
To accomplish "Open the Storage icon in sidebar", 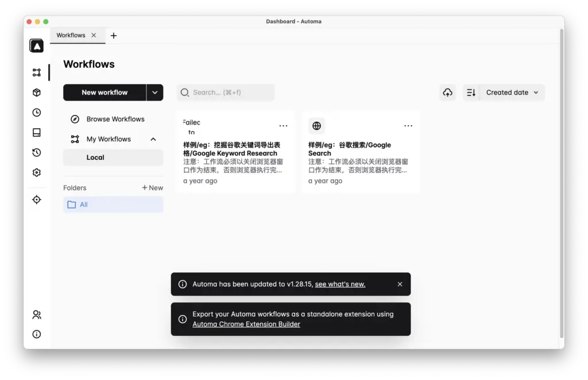I will coord(36,132).
